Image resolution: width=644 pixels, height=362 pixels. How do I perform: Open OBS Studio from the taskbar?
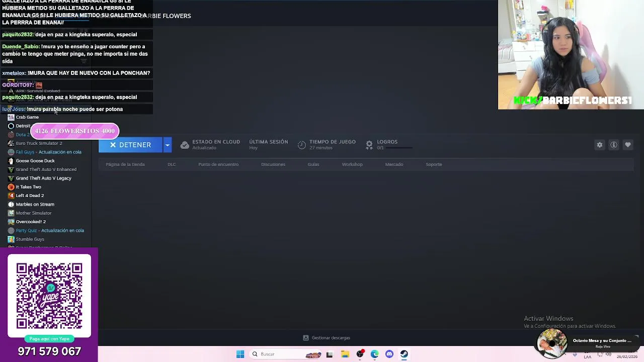[360, 354]
